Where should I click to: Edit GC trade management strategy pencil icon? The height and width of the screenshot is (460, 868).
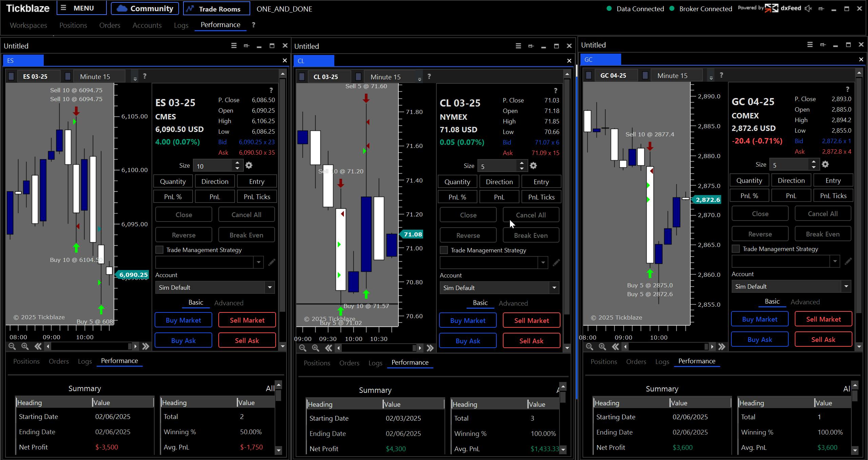pos(848,261)
